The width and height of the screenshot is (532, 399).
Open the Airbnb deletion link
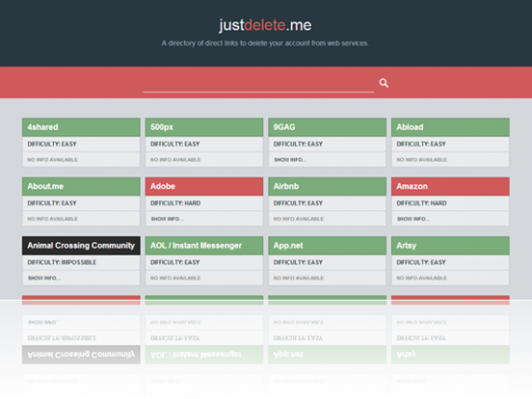[327, 187]
